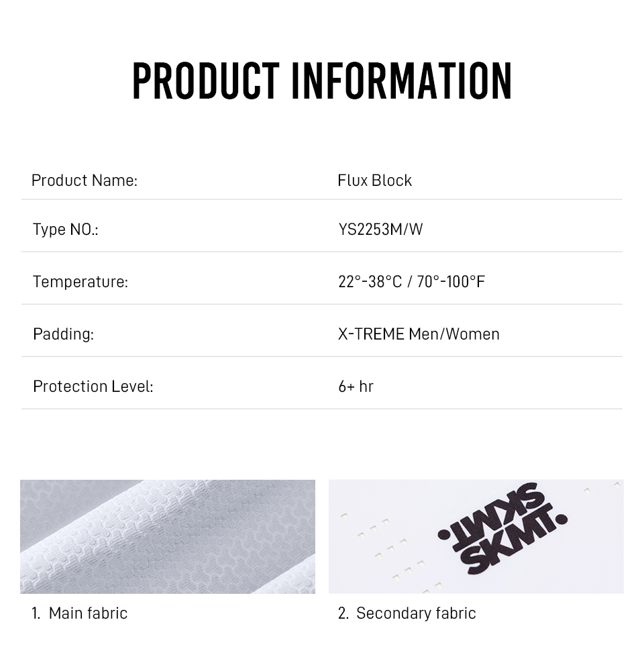Open the main fabric texture image
The height and width of the screenshot is (671, 644).
168,536
